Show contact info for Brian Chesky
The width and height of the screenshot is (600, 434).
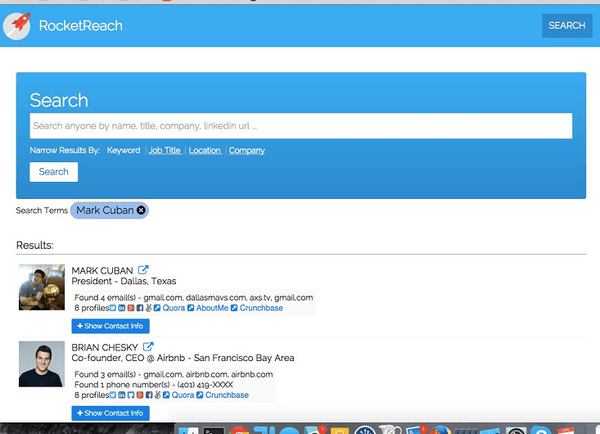pos(110,413)
